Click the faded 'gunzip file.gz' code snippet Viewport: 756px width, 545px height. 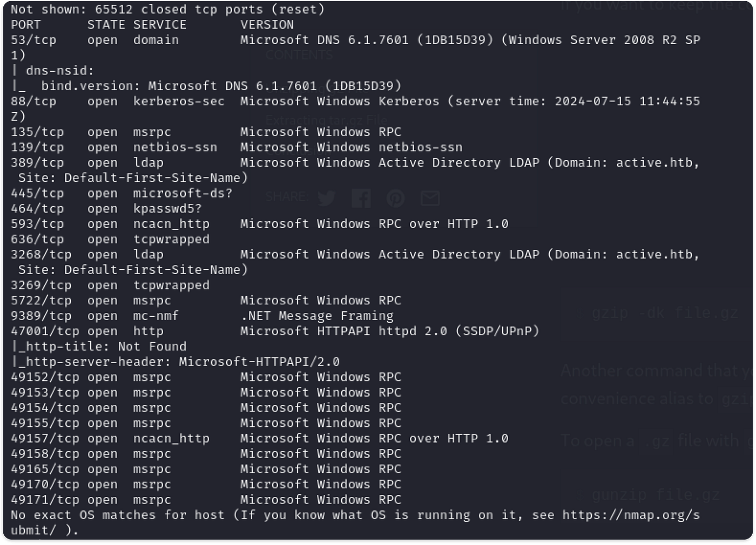click(656, 495)
